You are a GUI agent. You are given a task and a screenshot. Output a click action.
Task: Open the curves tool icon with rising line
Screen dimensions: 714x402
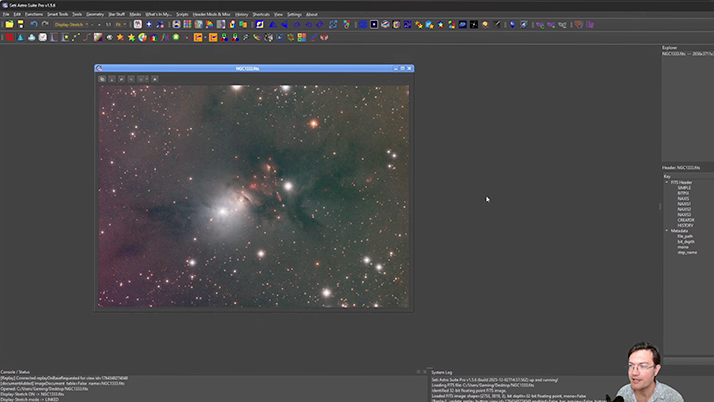(x=87, y=37)
